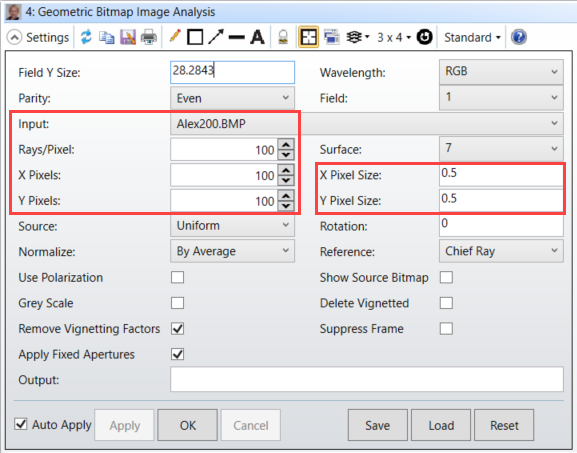Screen dimensions: 577x453
Task: Click the Print icon in toolbar
Action: pos(149,37)
